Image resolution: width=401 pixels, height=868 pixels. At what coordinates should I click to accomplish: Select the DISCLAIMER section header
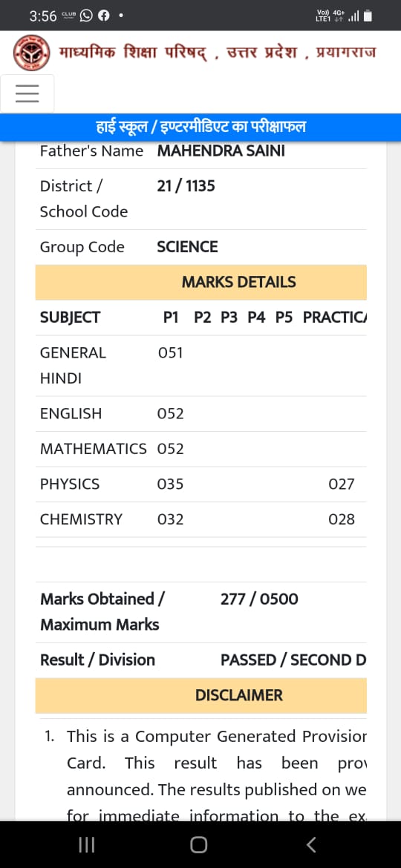point(201,695)
